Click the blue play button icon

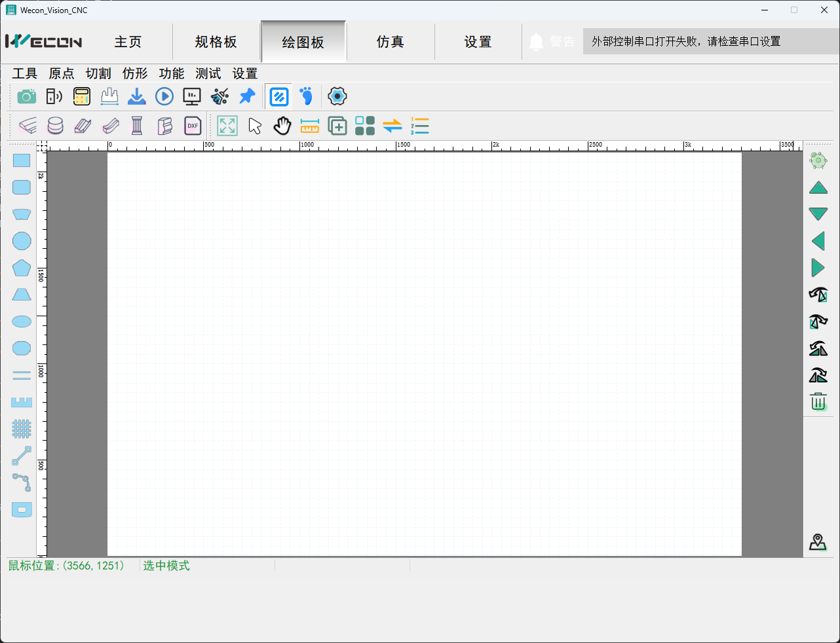[x=164, y=97]
